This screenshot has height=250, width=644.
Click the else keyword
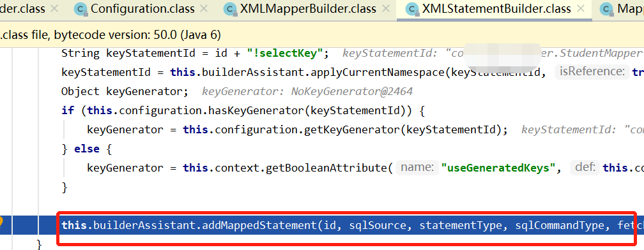87,149
